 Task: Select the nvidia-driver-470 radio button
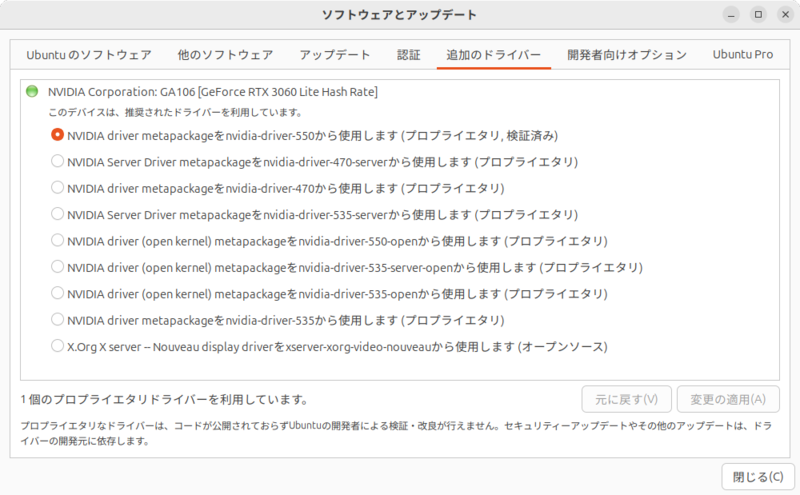[57, 187]
